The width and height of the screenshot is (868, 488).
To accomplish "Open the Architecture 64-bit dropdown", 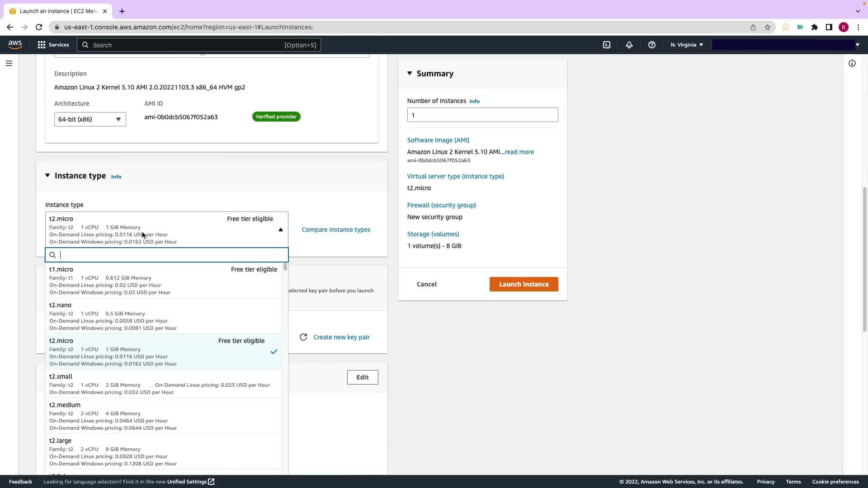I will tap(90, 119).
